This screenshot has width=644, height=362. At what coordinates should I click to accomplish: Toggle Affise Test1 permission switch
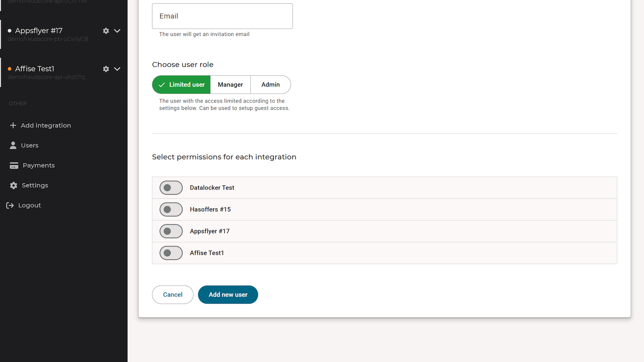(x=171, y=253)
